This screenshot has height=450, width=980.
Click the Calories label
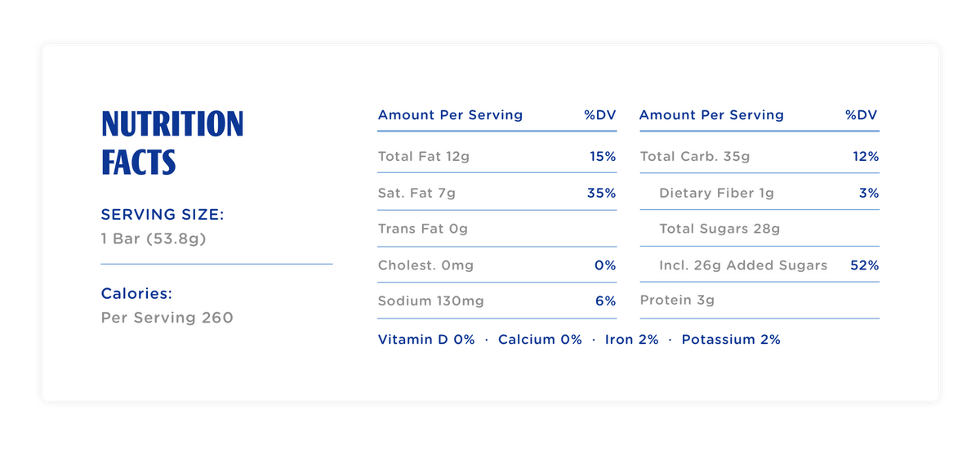point(137,293)
